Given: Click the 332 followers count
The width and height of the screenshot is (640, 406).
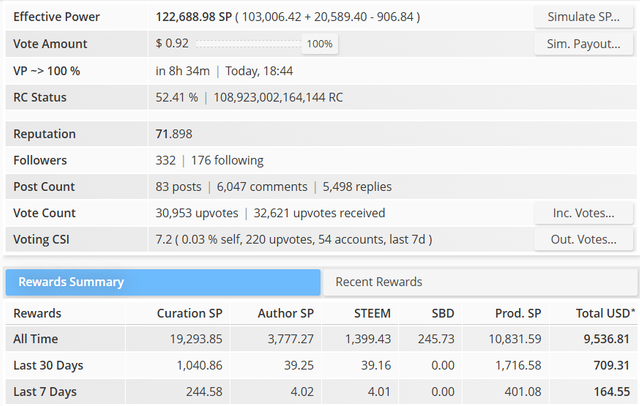Looking at the screenshot, I should 165,160.
